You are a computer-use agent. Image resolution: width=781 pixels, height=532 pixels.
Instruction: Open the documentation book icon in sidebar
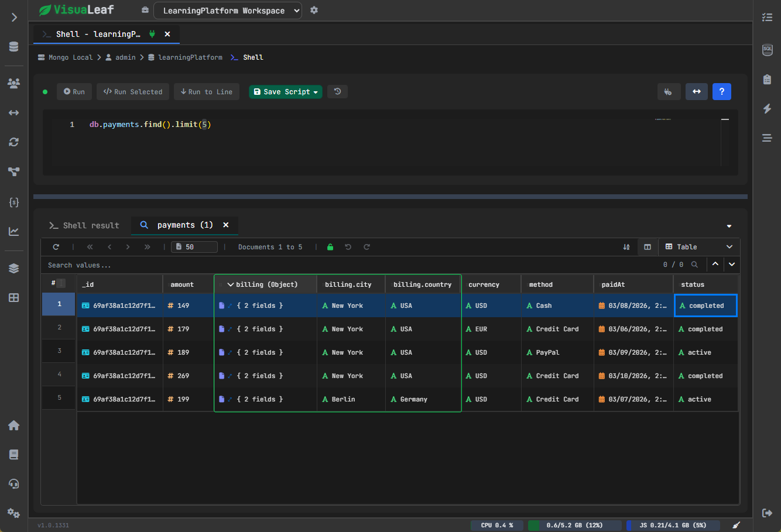tap(14, 455)
